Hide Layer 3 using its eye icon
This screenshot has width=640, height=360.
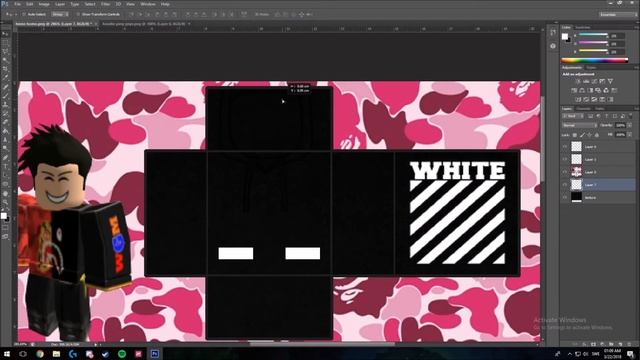tap(565, 172)
